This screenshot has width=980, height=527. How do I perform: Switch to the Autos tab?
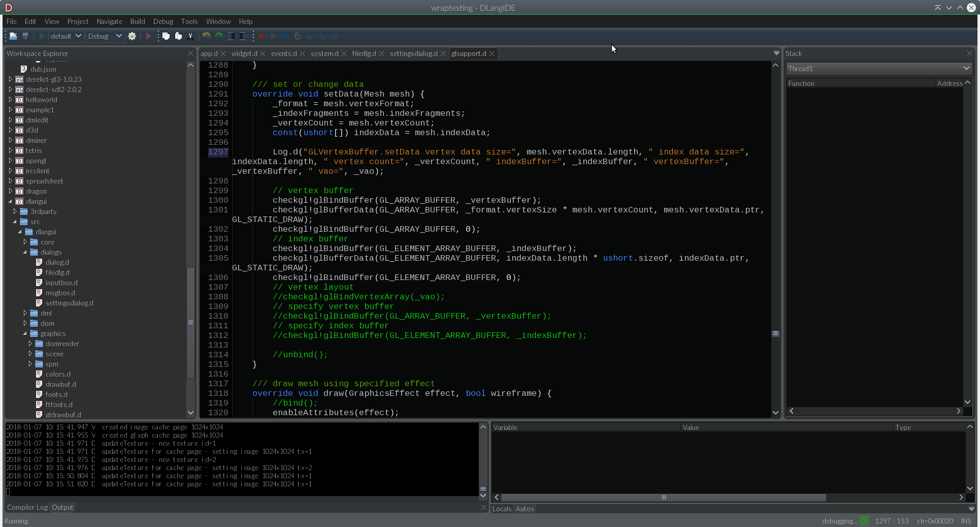pyautogui.click(x=524, y=509)
